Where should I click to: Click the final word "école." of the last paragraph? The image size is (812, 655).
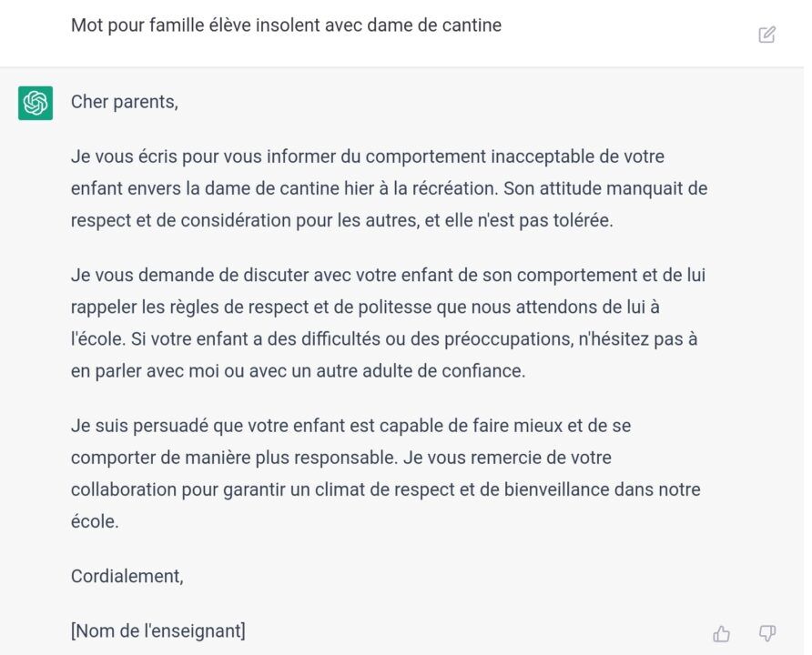[95, 521]
